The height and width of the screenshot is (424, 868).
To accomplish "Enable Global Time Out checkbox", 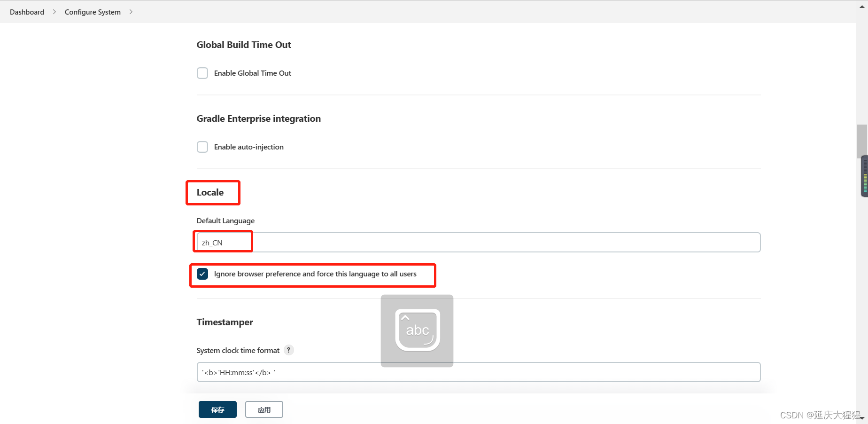I will pos(202,73).
